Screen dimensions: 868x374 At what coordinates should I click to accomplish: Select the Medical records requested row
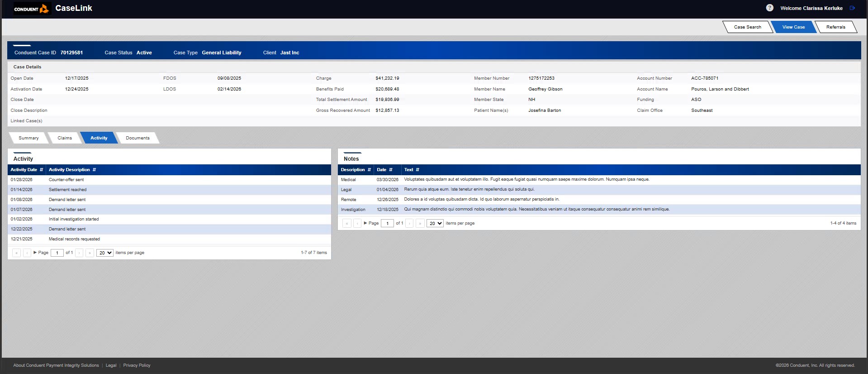pos(170,239)
